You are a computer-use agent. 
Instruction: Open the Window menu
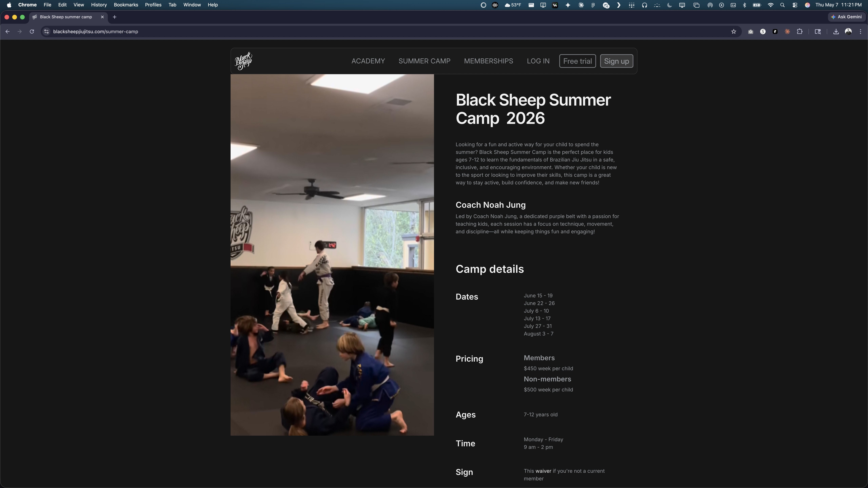coord(192,5)
